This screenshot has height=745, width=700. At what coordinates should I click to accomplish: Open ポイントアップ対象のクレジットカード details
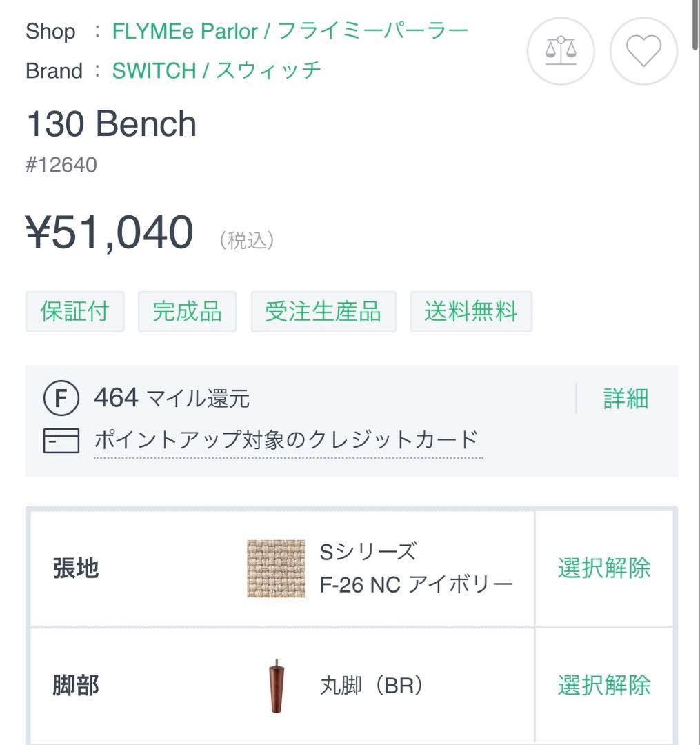coord(286,437)
